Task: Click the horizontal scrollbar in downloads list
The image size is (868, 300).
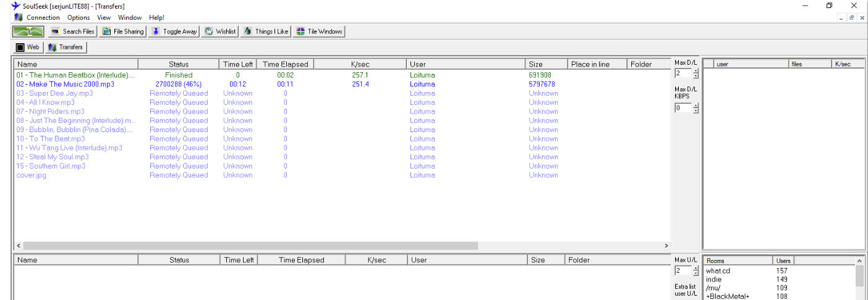Action: click(x=247, y=246)
